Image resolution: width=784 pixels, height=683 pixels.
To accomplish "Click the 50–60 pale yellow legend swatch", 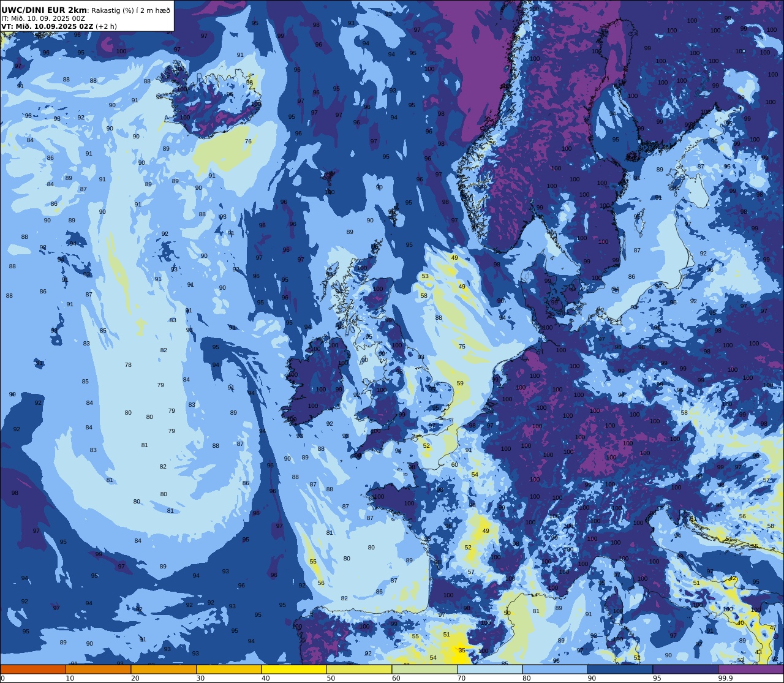I will (359, 669).
